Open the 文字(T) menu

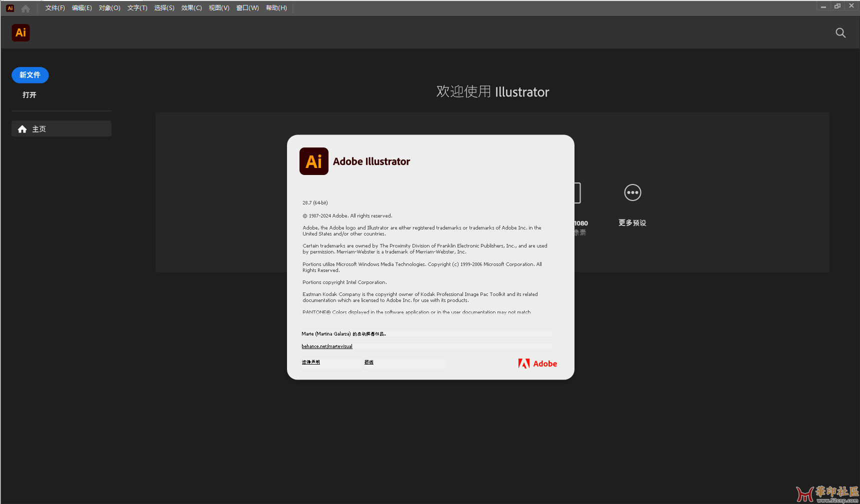tap(137, 8)
